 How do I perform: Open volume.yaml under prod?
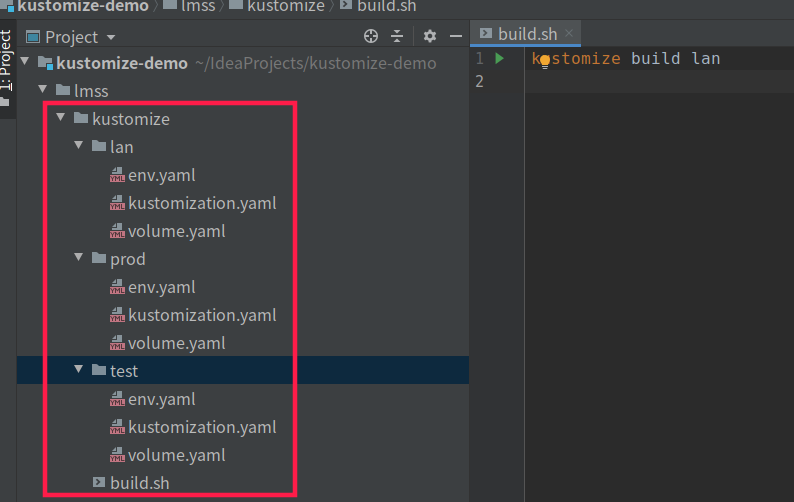coord(176,343)
